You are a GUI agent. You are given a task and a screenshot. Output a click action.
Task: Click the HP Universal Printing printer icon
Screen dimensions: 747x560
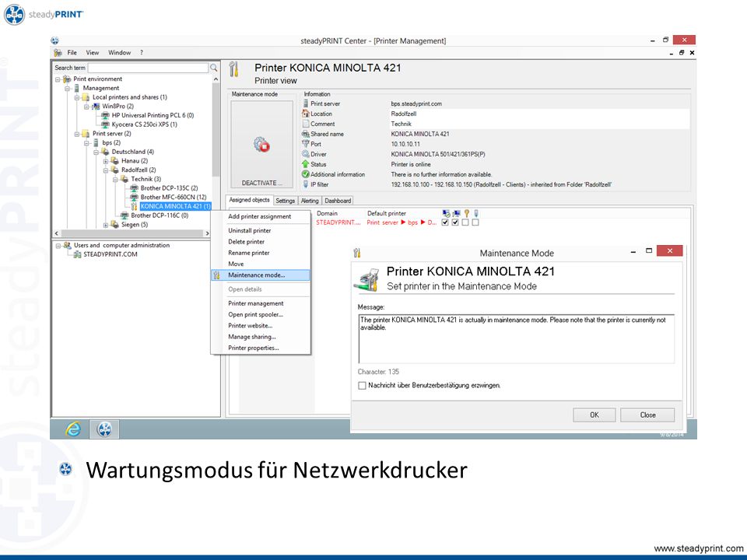[x=105, y=115]
